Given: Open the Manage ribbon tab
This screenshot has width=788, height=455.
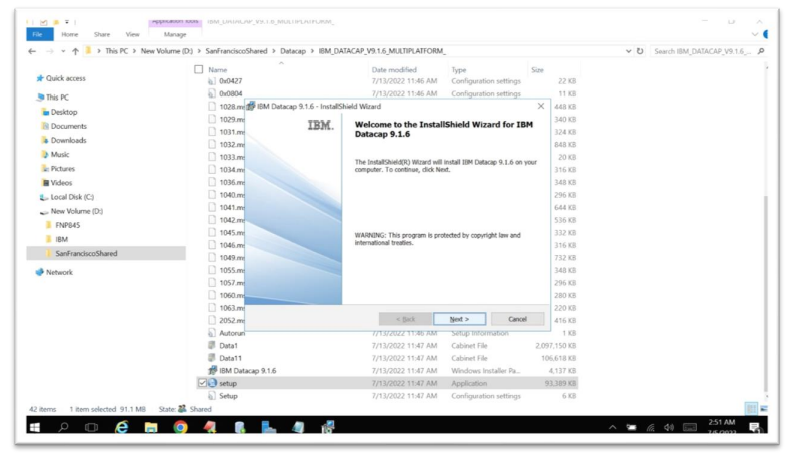Looking at the screenshot, I should pos(175,34).
